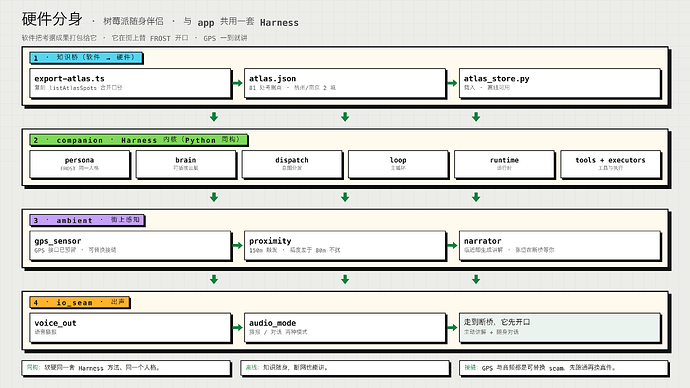
Task: Click the dispatch module box
Action: pyautogui.click(x=292, y=165)
